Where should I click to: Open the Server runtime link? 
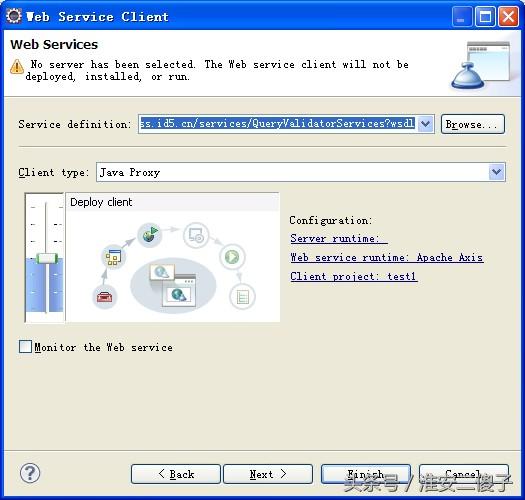coord(339,238)
